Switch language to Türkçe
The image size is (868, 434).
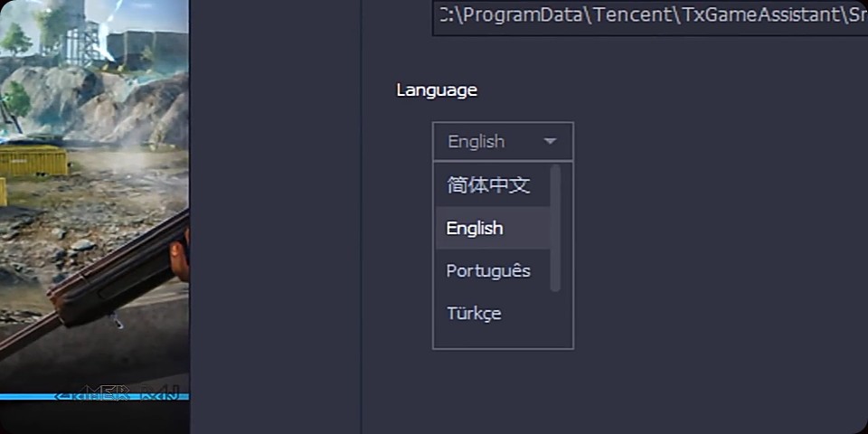(x=474, y=313)
